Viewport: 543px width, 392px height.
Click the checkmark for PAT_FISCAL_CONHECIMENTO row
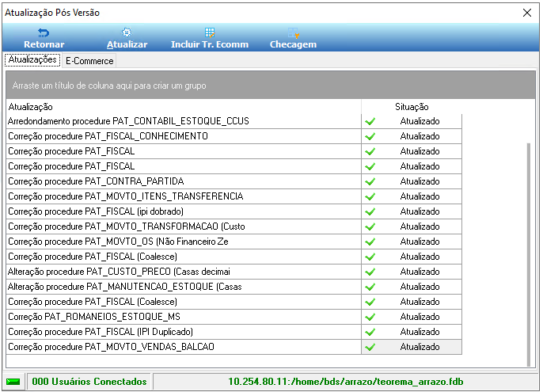tap(370, 136)
